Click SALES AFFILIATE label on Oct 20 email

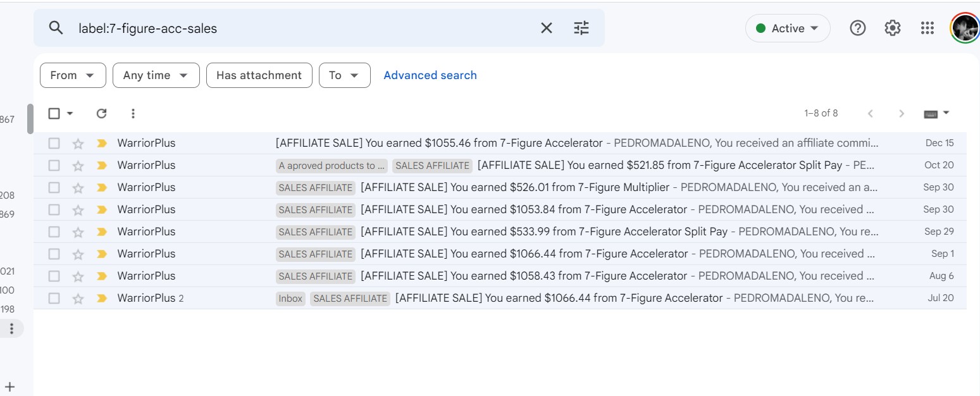coord(432,166)
